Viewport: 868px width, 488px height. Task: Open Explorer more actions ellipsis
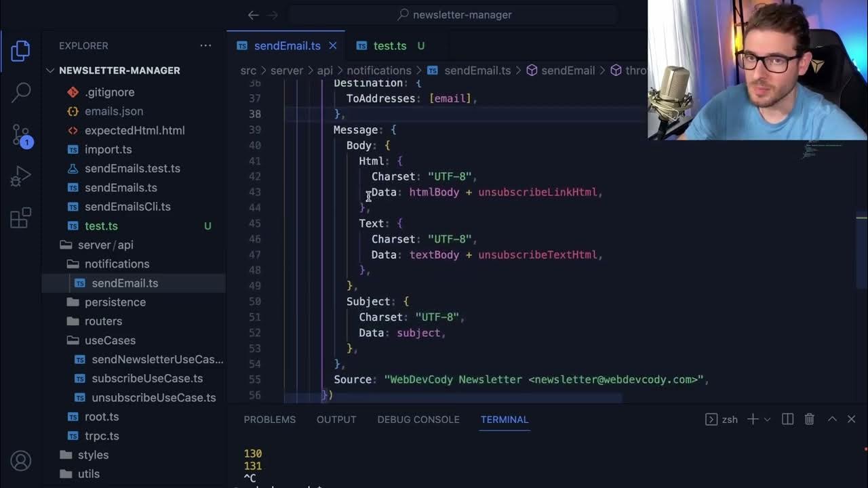[x=205, y=45]
